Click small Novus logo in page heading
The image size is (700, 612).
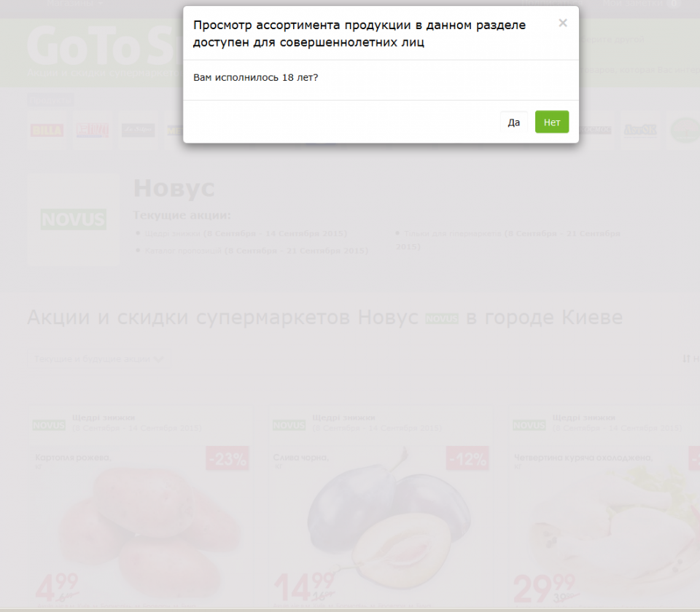point(442,319)
